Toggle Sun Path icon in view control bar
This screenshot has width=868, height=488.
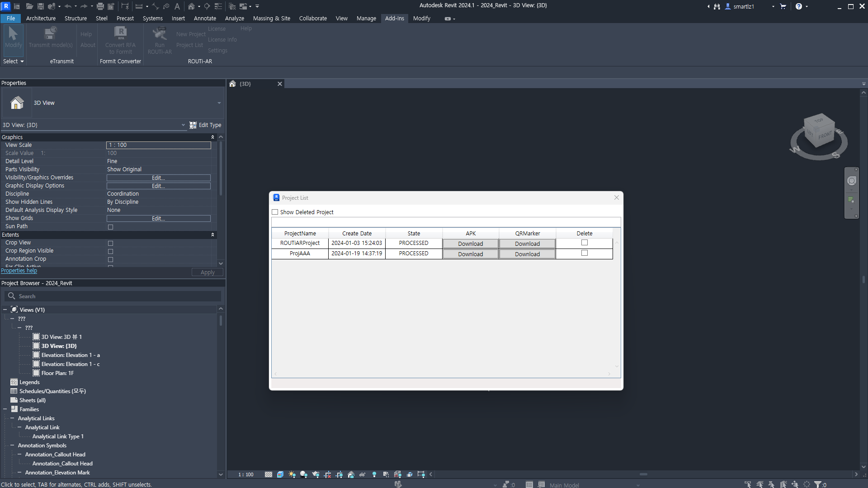pyautogui.click(x=292, y=474)
